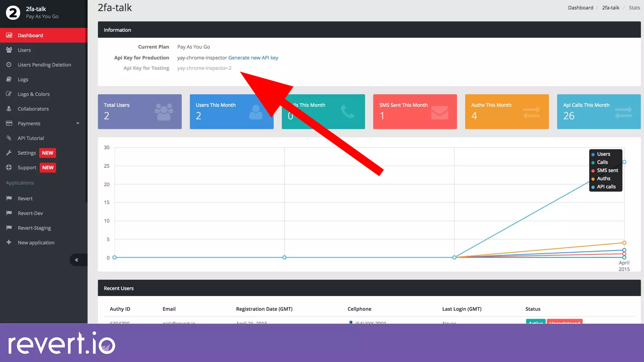Click the Settings wrench icon

[x=9, y=153]
